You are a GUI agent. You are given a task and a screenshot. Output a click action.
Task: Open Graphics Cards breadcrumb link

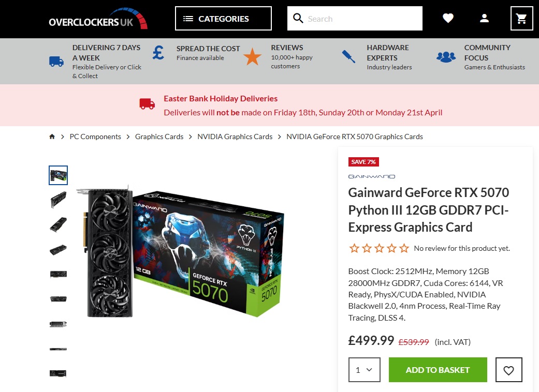point(159,137)
